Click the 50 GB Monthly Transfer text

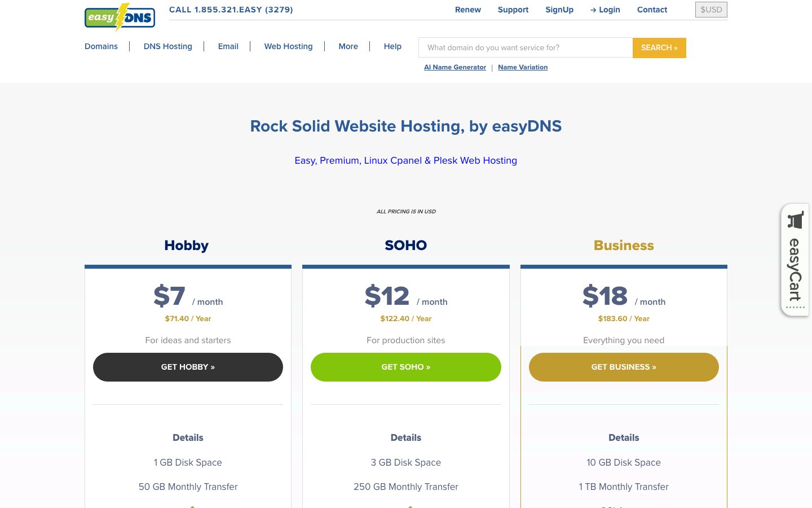[188, 487]
